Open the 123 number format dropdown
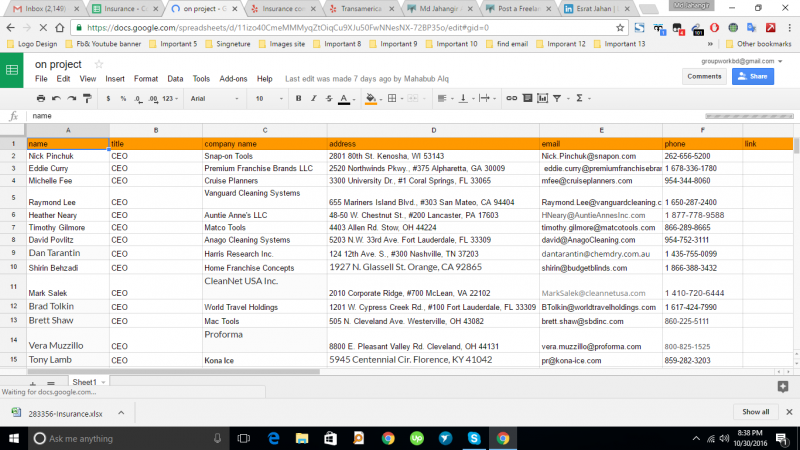Viewport: 800px width, 450px height. [170, 98]
